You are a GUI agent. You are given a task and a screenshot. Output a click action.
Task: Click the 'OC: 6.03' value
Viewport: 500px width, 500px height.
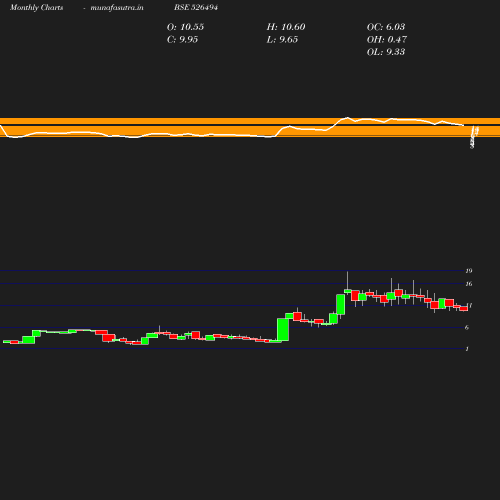tap(386, 27)
